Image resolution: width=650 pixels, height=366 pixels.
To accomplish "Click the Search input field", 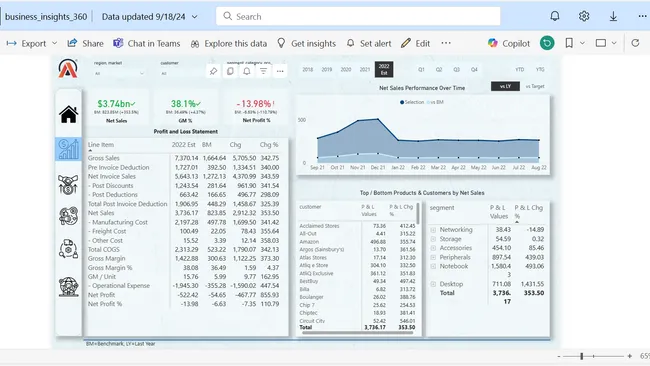I will 358,17.
